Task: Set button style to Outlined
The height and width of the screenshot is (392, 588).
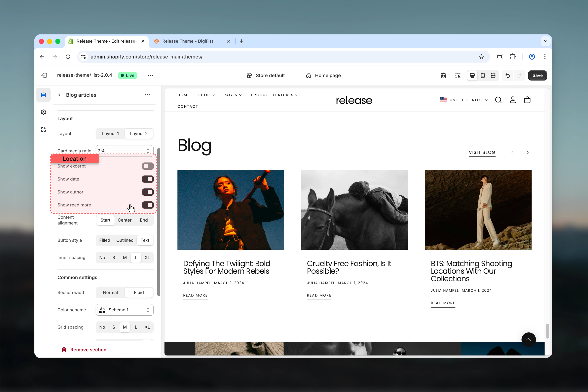Action: pos(125,240)
